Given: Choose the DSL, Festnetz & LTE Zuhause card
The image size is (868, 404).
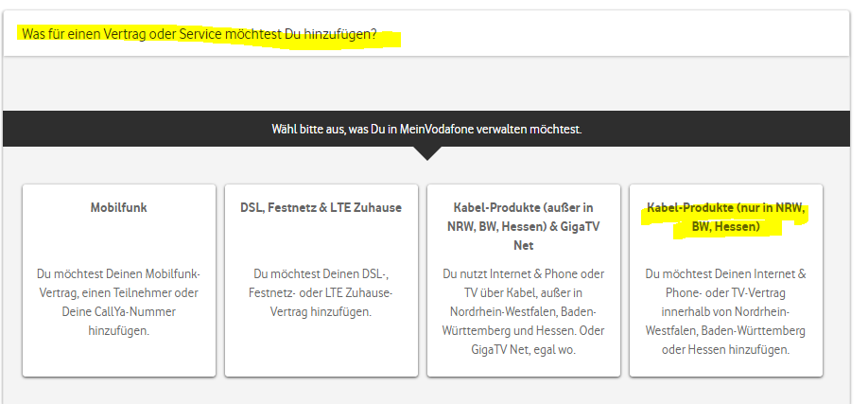Looking at the screenshot, I should (x=321, y=280).
